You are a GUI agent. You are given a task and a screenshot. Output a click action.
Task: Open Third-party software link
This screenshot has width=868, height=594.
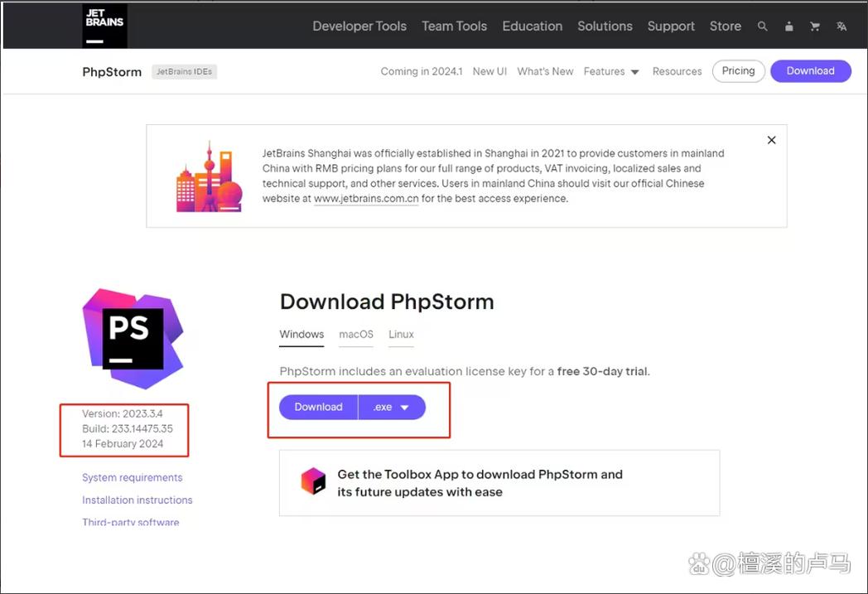[x=131, y=522]
